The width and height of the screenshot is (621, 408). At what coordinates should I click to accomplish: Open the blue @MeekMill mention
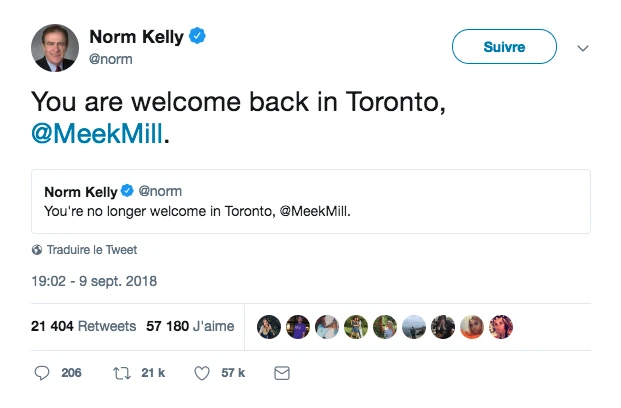(95, 135)
